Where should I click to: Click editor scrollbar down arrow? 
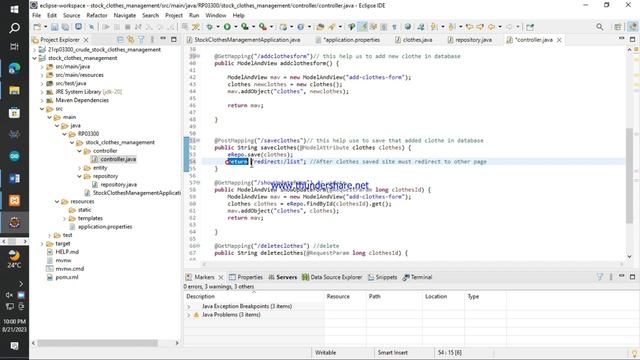[x=629, y=256]
